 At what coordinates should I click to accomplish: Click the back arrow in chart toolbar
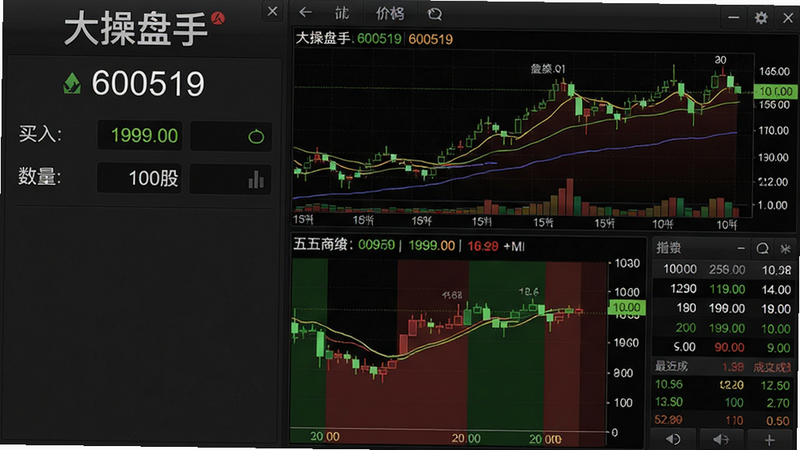point(306,12)
